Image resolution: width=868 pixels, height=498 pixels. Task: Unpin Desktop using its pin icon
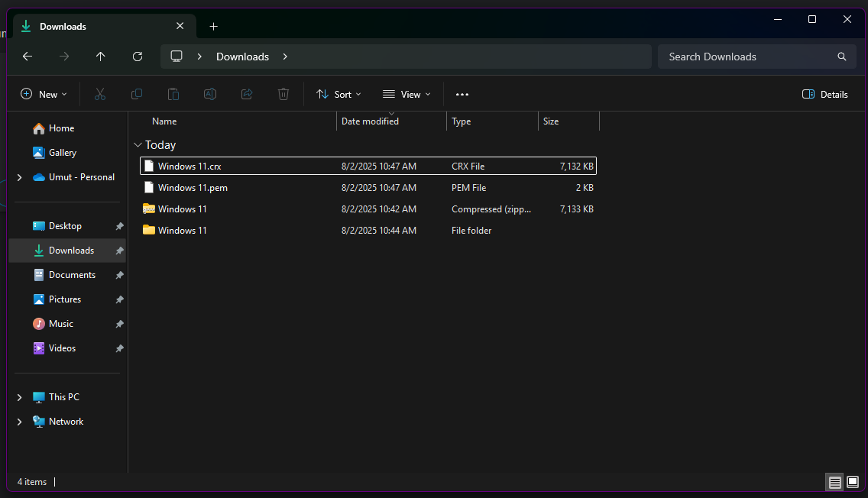[119, 226]
